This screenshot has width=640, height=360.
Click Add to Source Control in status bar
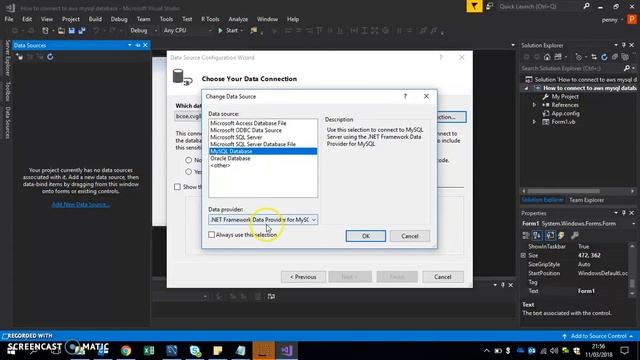[598, 336]
